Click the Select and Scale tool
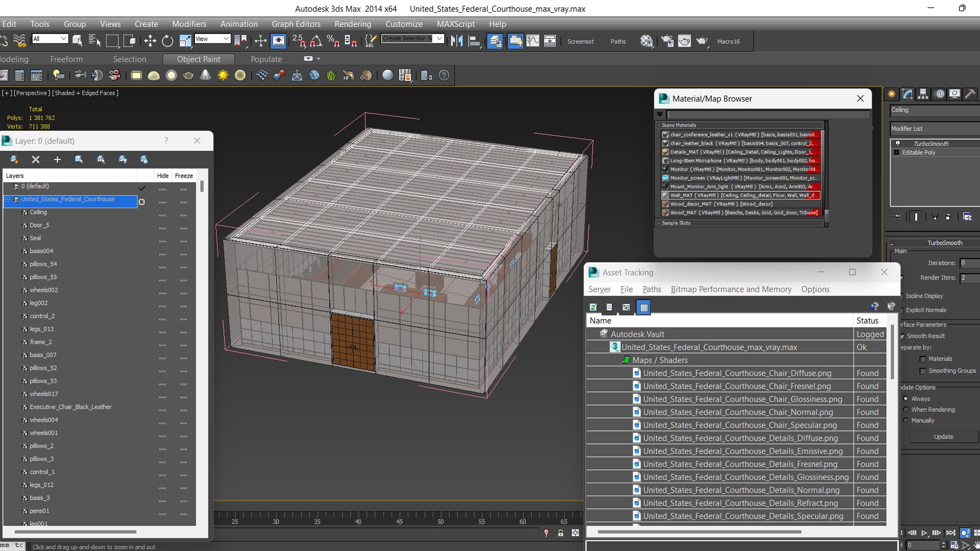Screen dimensions: 980x551 tap(185, 41)
